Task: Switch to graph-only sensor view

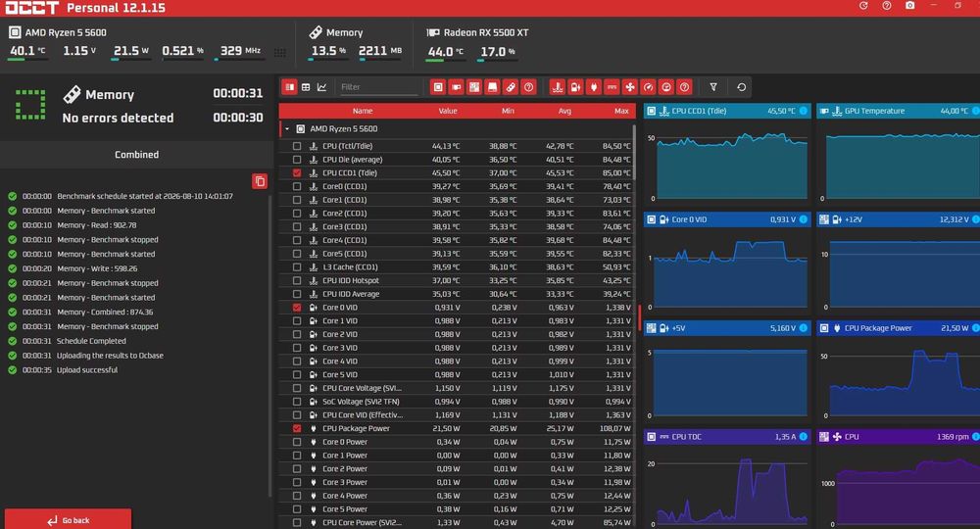Action: pyautogui.click(x=321, y=87)
